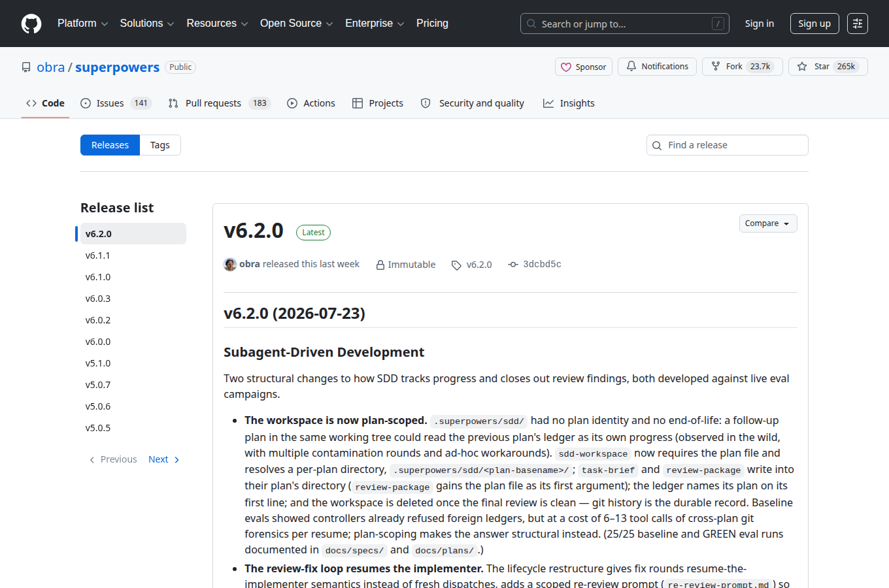Click the Issues count 141
Viewport: 889px width, 588px height.
[141, 103]
